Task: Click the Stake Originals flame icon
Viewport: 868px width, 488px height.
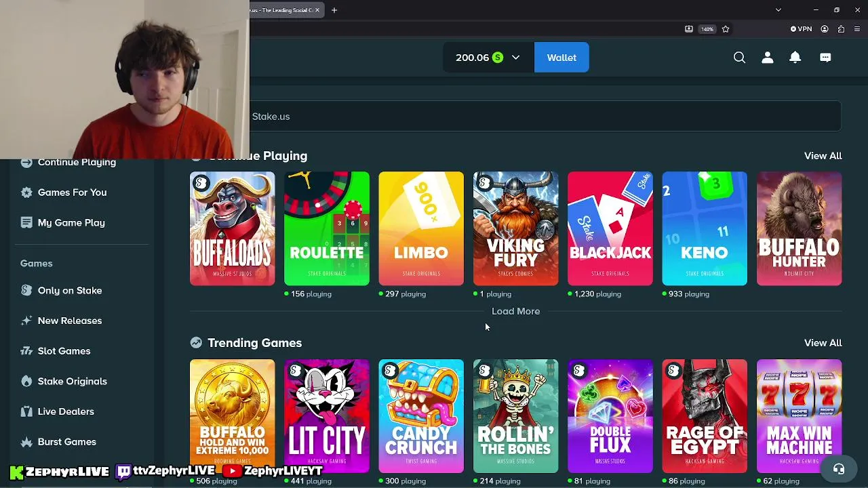Action: [26, 381]
